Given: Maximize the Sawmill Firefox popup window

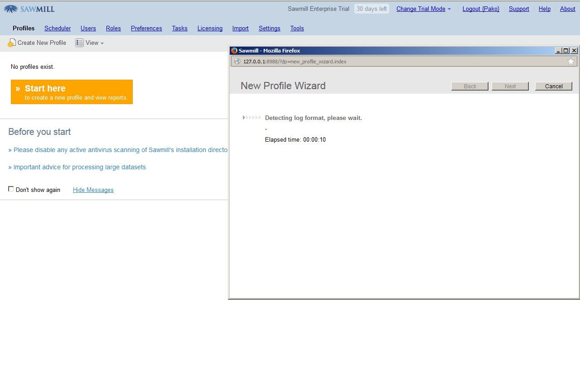Looking at the screenshot, I should [x=566, y=51].
